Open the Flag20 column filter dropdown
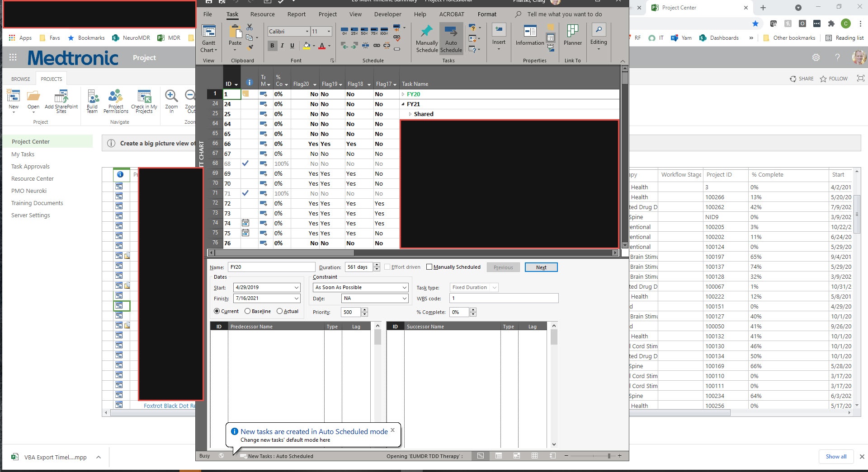 [315, 84]
